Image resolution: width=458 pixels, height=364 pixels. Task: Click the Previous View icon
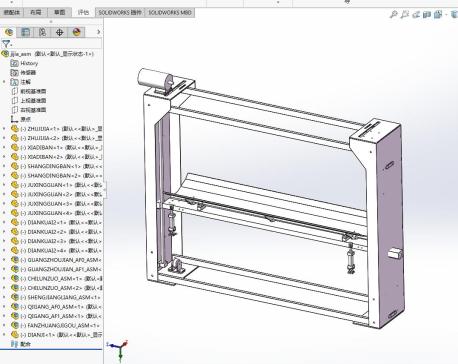tap(416, 14)
